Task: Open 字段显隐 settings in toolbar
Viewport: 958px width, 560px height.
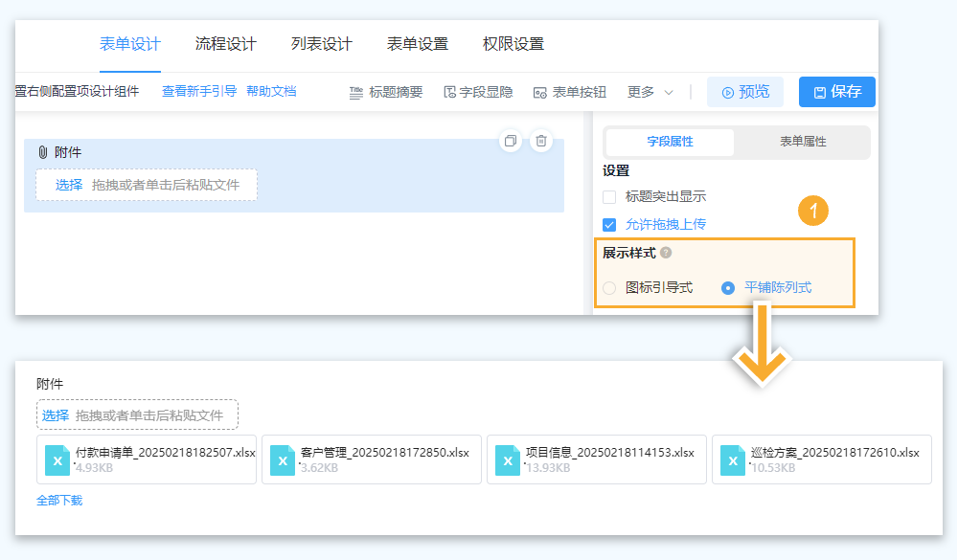Action: click(478, 92)
